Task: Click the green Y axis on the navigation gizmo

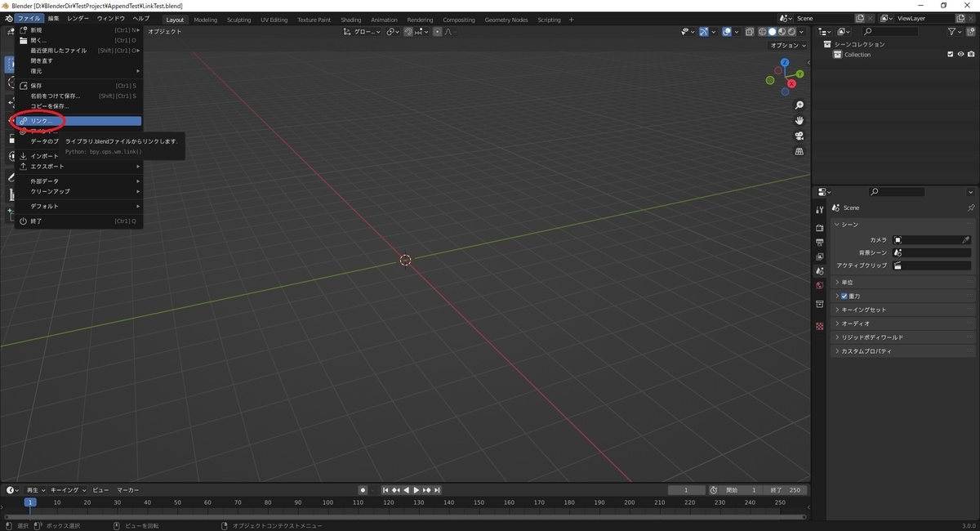Action: [x=800, y=74]
